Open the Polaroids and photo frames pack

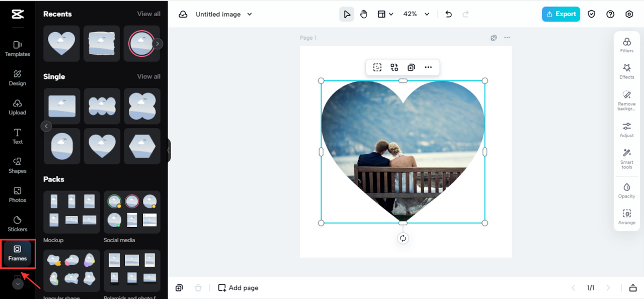coord(132,271)
